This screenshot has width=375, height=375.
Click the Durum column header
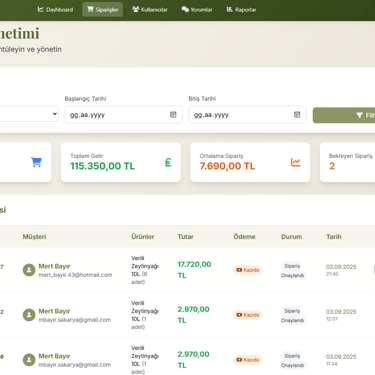click(291, 237)
